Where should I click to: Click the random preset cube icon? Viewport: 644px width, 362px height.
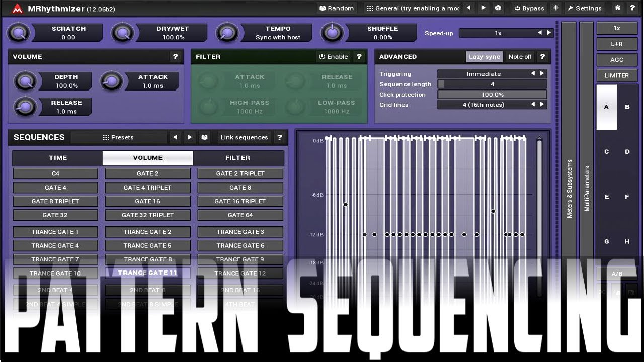pyautogui.click(x=498, y=8)
